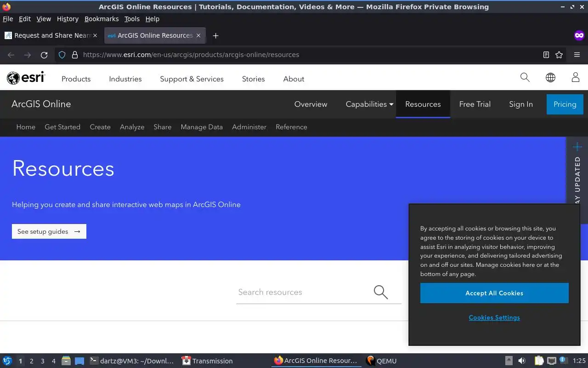Viewport: 588px width, 368px height.
Task: Open the Edit menu
Action: (x=25, y=19)
